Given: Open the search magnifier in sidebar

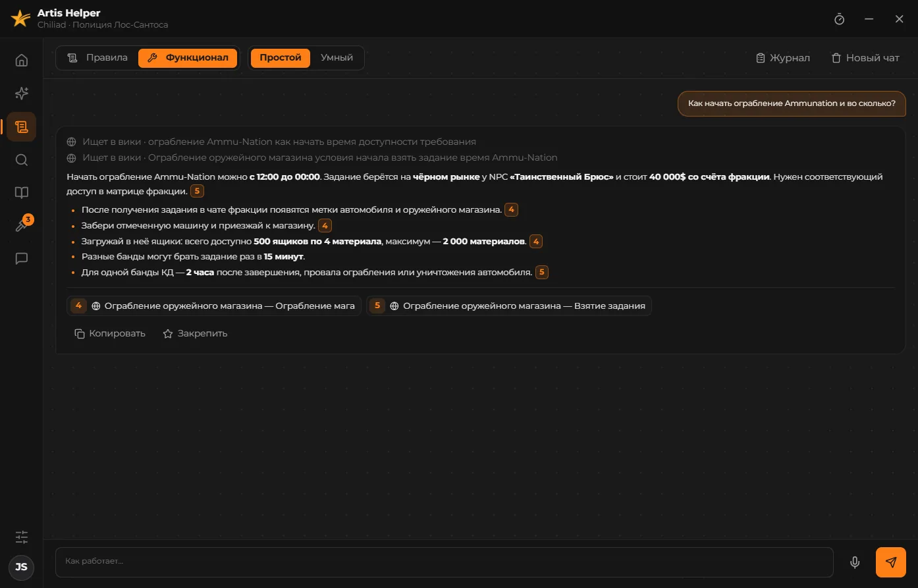Looking at the screenshot, I should pos(21,160).
